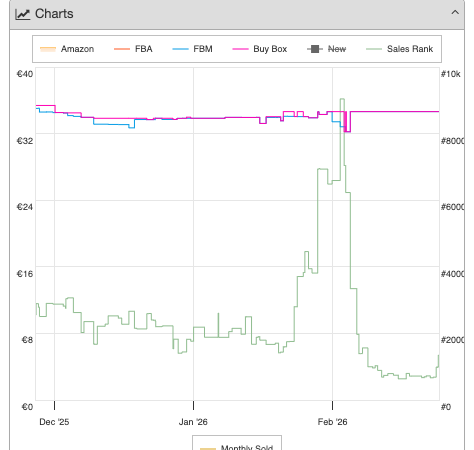Toggle the Buy Box series in legend

click(x=259, y=49)
